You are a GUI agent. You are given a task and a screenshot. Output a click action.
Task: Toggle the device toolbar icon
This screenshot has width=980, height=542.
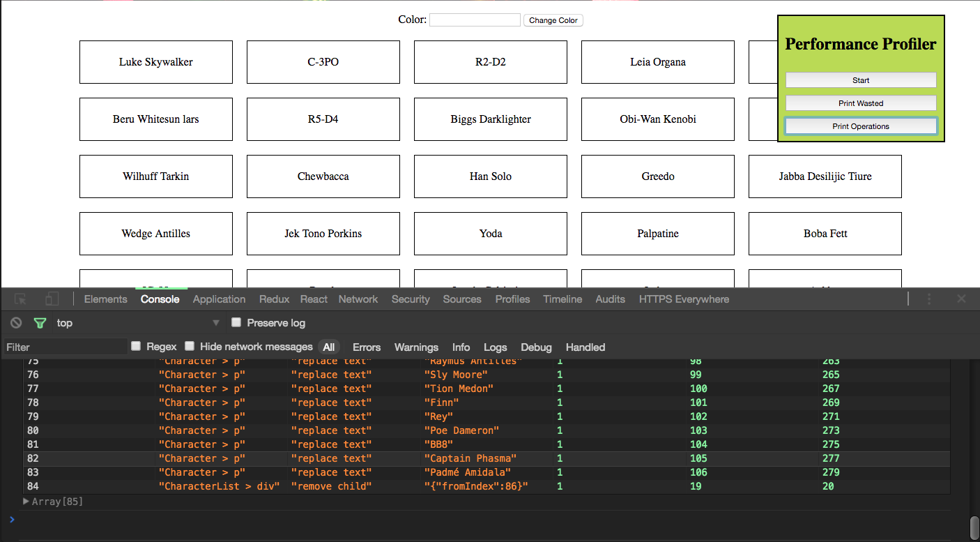point(52,299)
